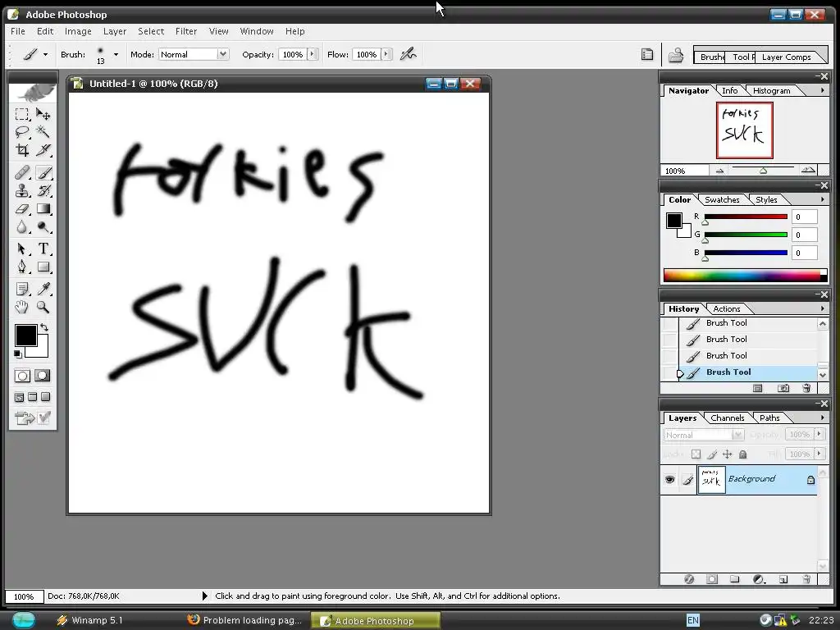This screenshot has width=840, height=630.
Task: Select the Zoom tool
Action: [43, 307]
